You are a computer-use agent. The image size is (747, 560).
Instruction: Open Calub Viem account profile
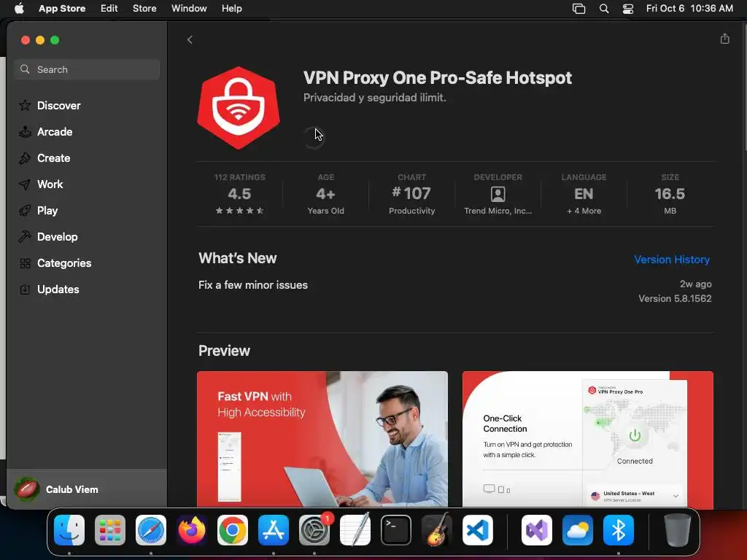[x=56, y=489]
